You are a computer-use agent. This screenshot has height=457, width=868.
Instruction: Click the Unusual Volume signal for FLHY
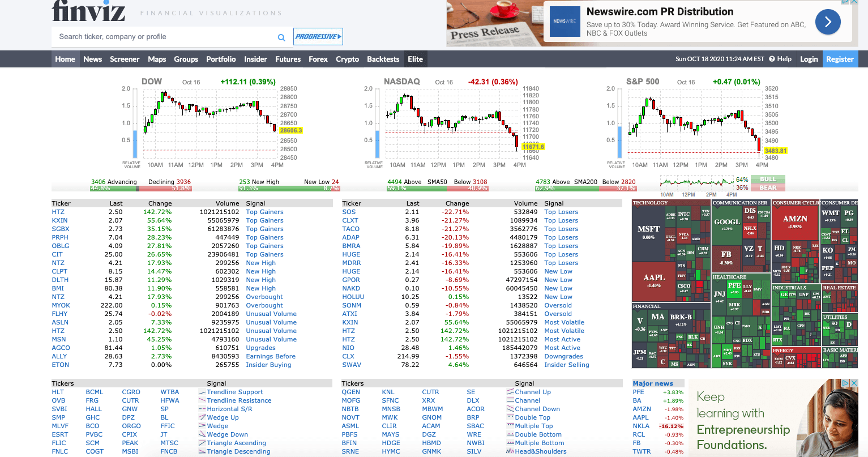(271, 314)
